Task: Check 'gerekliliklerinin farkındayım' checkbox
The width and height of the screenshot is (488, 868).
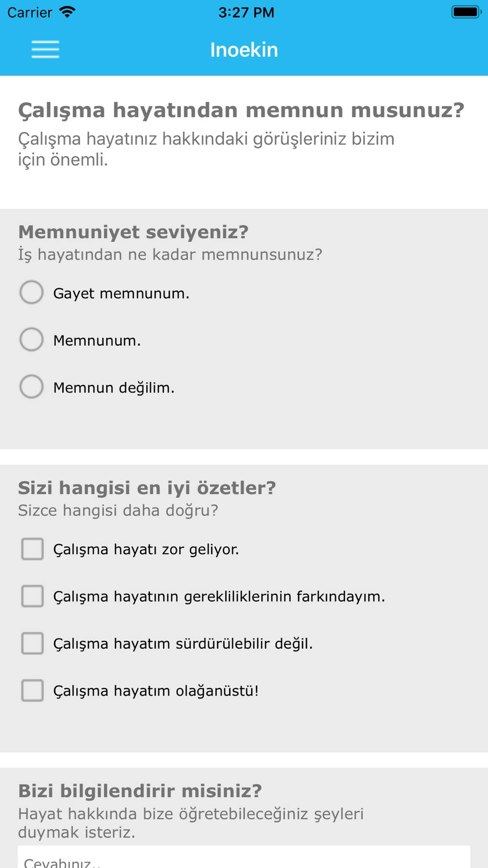Action: [32, 596]
